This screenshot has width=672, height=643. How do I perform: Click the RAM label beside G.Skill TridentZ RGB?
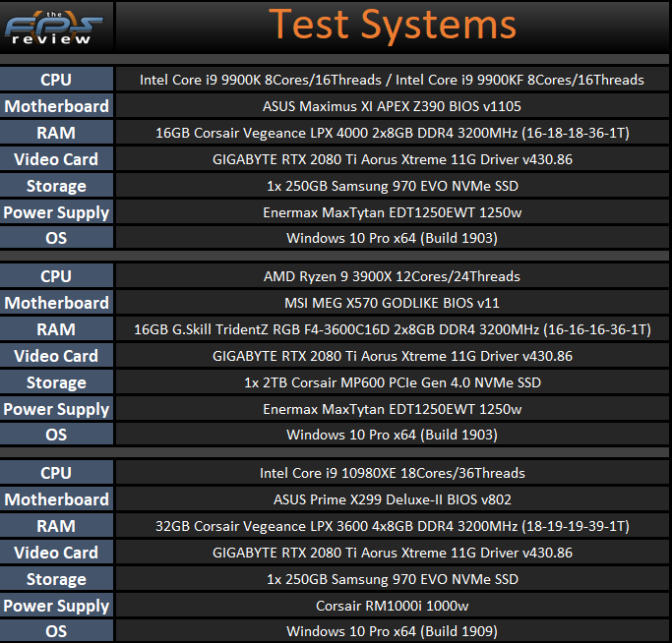point(56,329)
